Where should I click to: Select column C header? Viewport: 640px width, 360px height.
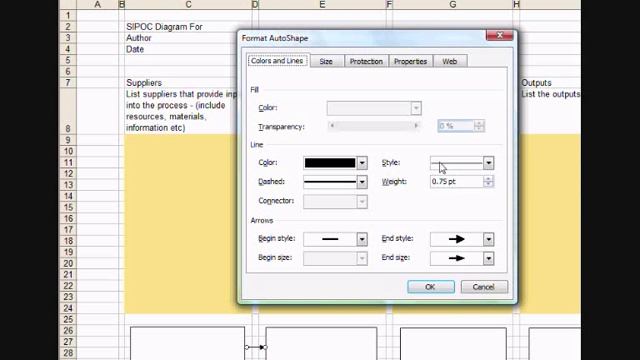click(x=188, y=4)
